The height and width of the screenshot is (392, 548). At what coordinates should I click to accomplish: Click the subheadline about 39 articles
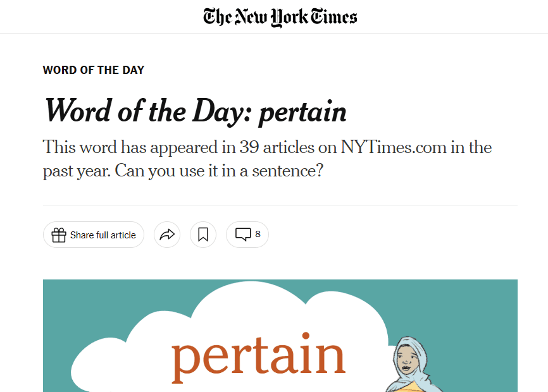click(266, 158)
